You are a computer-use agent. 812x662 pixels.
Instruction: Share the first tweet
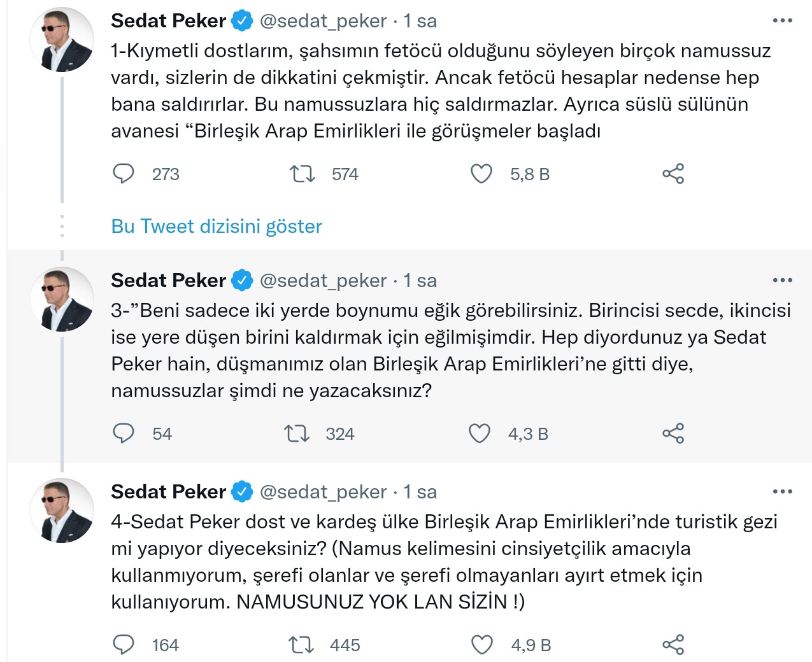(x=673, y=173)
